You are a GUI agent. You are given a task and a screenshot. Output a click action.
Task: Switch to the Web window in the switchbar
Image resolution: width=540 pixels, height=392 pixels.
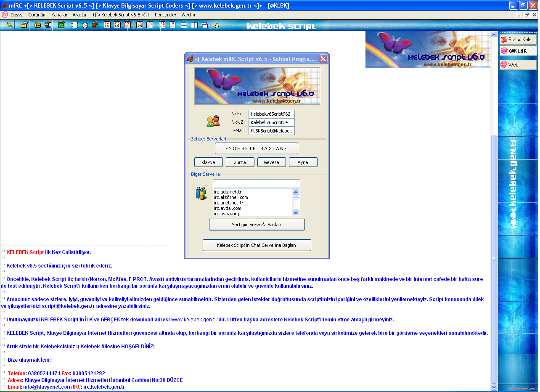click(518, 65)
